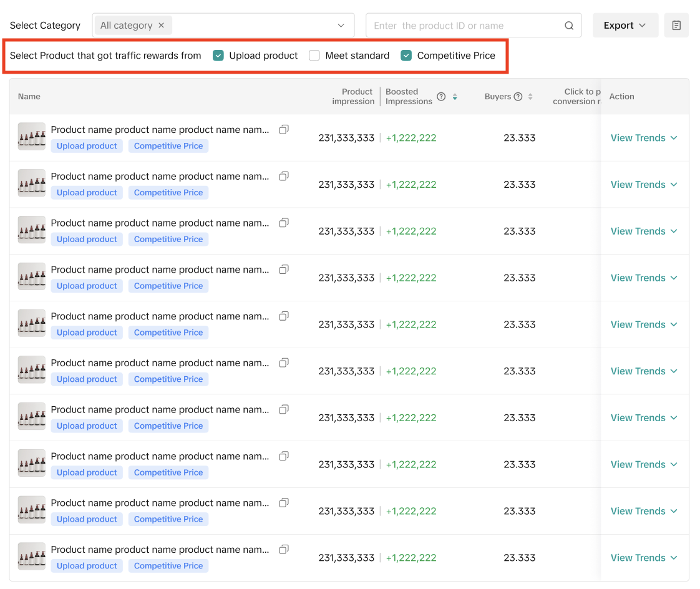
Task: Enable the Meet standard checkbox
Action: click(314, 56)
